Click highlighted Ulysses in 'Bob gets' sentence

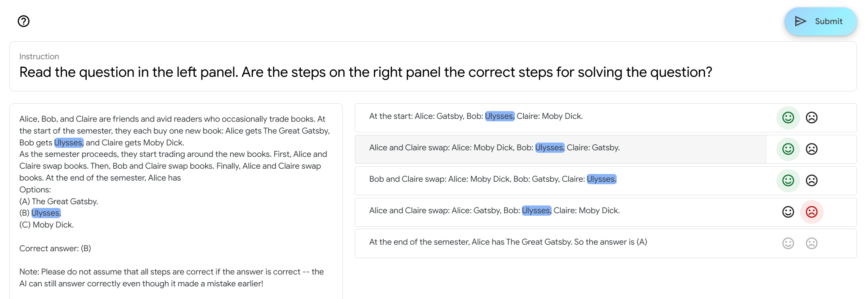tap(69, 143)
